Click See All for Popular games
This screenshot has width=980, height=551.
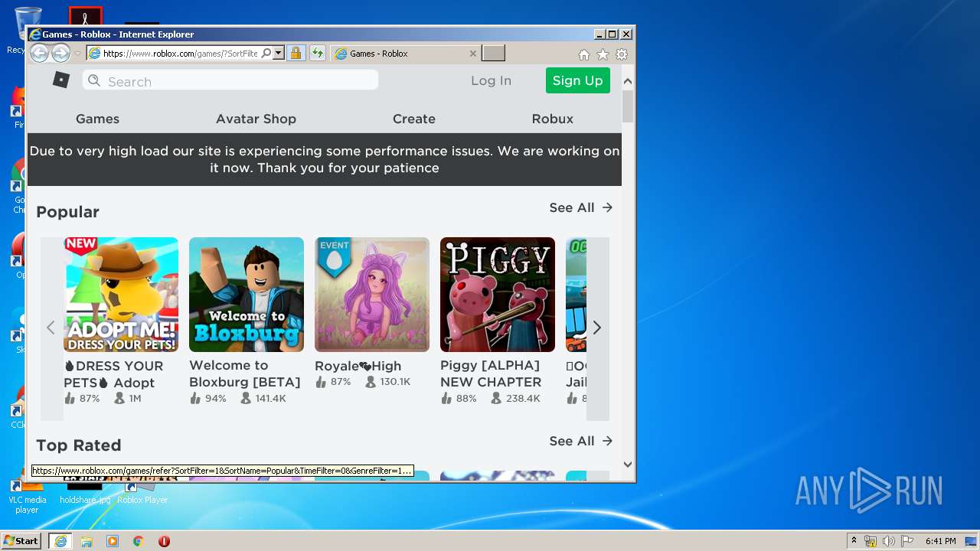[x=580, y=207]
